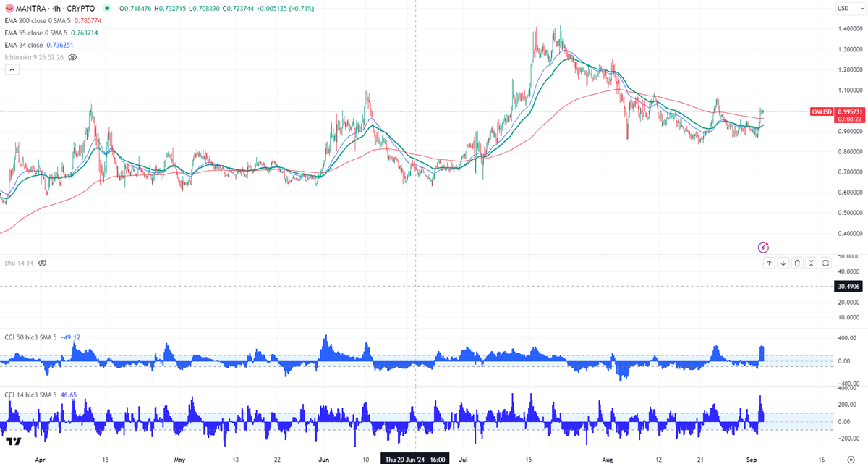This screenshot has height=464, width=868.
Task: Click the TradingView logo
Action: (13, 442)
